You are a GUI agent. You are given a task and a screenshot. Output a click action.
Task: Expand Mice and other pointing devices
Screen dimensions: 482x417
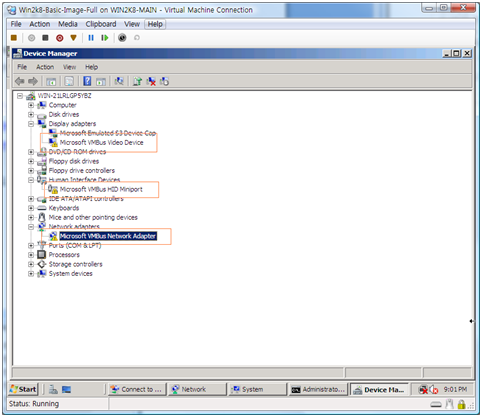click(31, 218)
